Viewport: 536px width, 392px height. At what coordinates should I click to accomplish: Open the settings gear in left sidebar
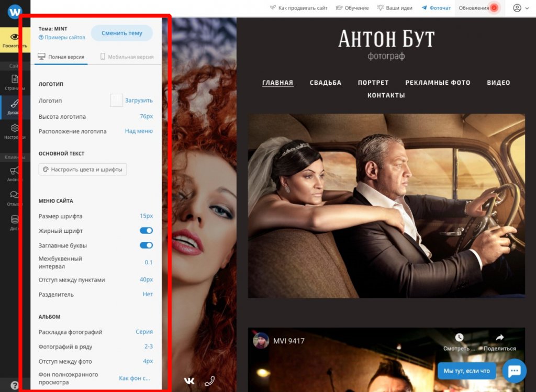[x=15, y=128]
